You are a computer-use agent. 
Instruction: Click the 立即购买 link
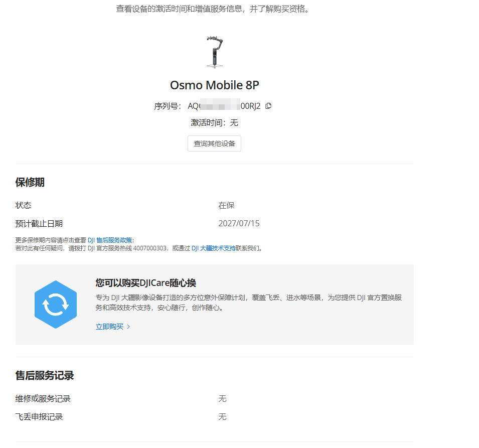tap(109, 327)
